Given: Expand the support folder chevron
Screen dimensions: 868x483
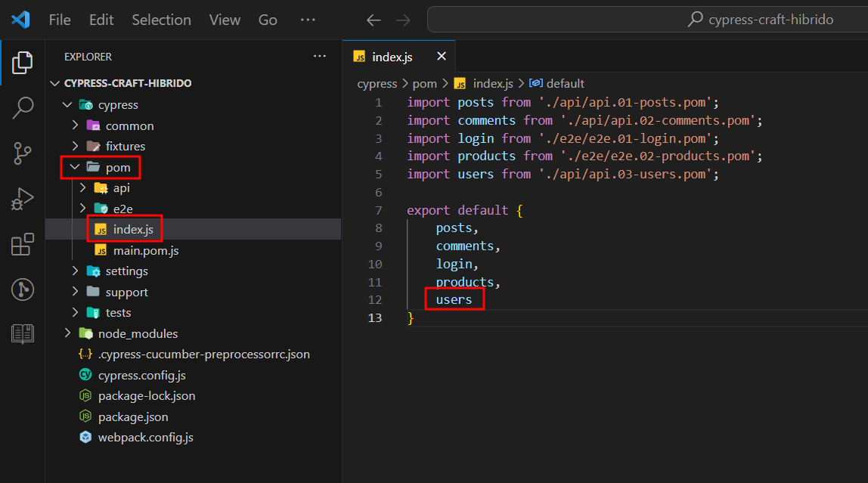Looking at the screenshot, I should tap(76, 292).
